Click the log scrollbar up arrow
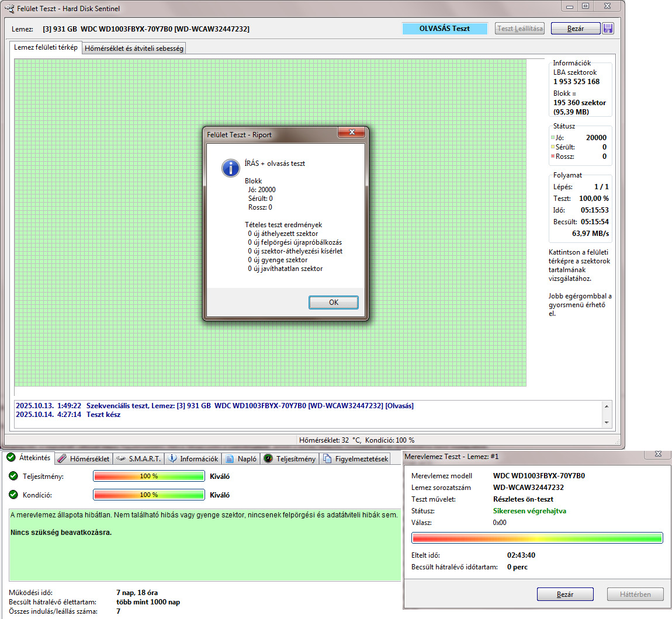 607,406
